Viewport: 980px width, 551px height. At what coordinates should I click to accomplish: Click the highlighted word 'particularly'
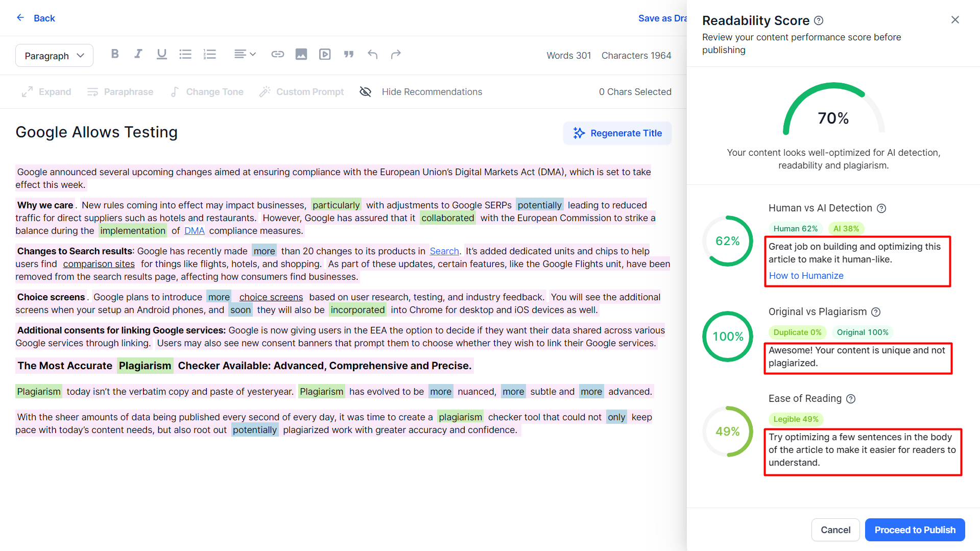click(336, 205)
